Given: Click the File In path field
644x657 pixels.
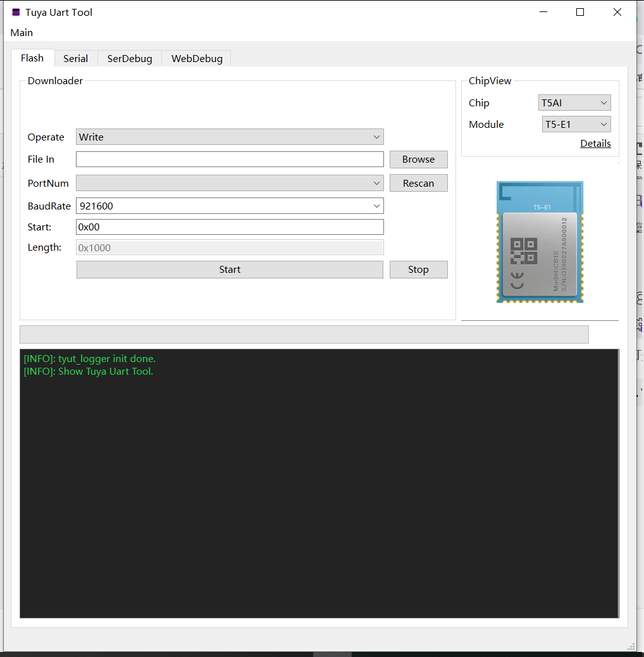Looking at the screenshot, I should (x=230, y=160).
